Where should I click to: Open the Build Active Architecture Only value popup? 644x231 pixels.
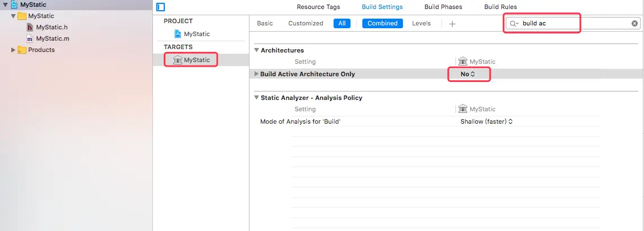click(x=468, y=74)
